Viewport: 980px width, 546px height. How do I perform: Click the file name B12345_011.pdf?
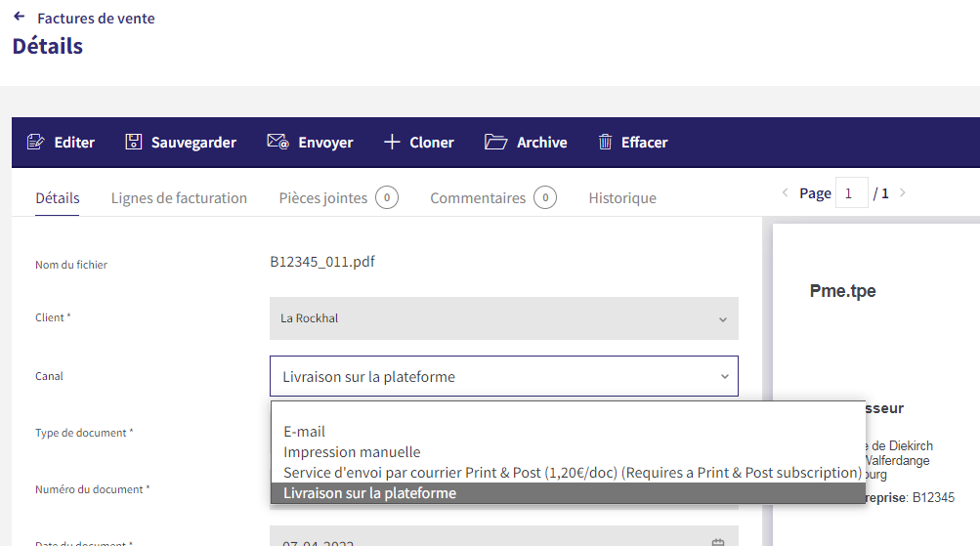pyautogui.click(x=322, y=262)
